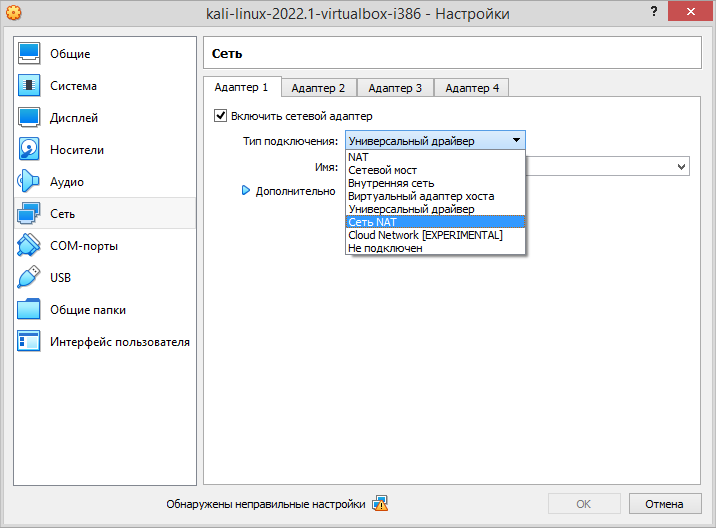The width and height of the screenshot is (716, 528).
Task: Select the Сеть network icon
Action: click(x=29, y=213)
